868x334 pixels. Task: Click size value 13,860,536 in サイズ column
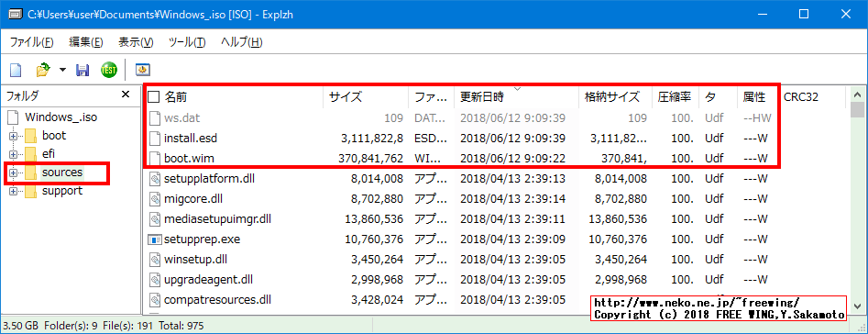click(375, 218)
